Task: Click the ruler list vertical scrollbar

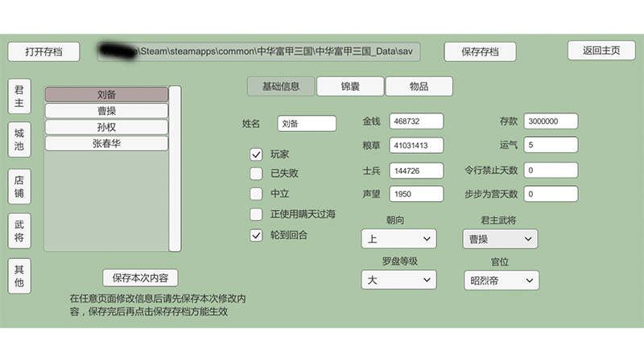Action: (175, 167)
